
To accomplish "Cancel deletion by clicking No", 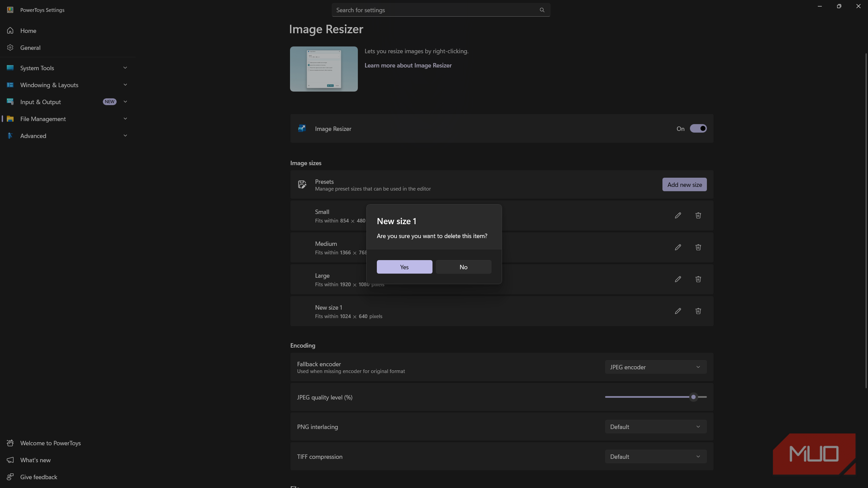I will point(463,267).
